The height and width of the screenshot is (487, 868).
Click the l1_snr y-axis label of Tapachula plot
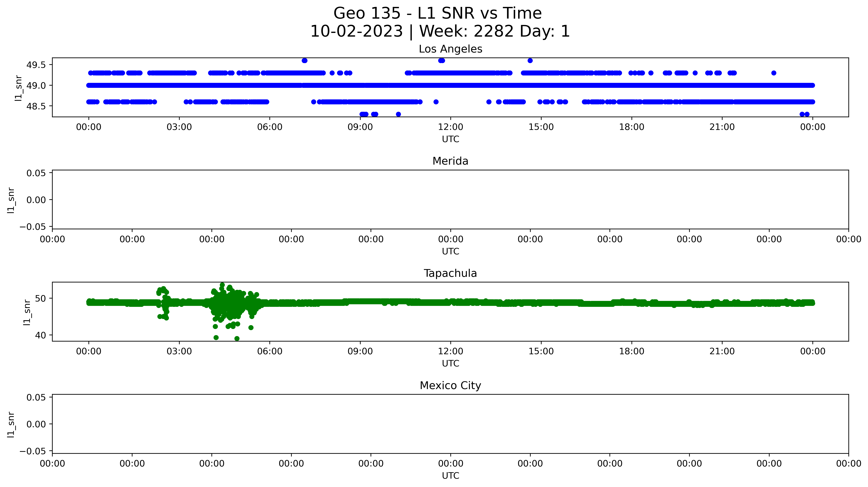click(x=27, y=312)
